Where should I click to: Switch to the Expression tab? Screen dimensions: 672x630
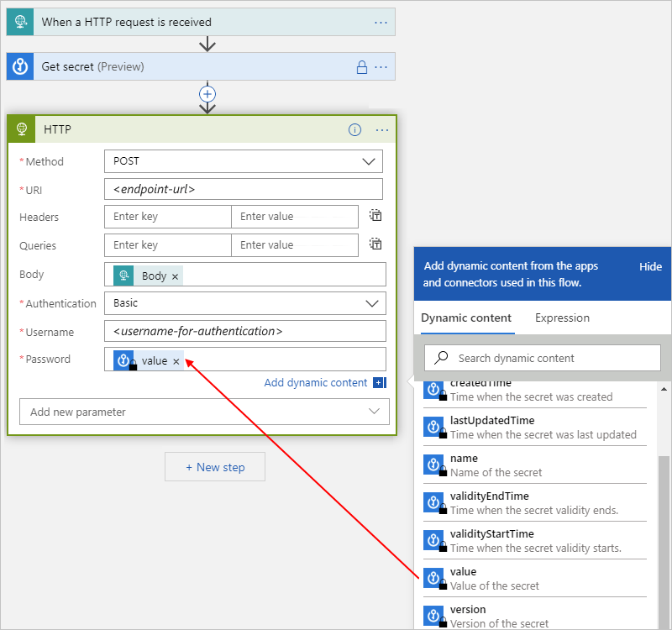click(562, 318)
